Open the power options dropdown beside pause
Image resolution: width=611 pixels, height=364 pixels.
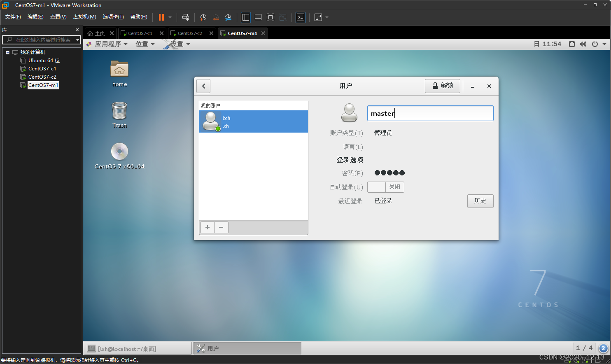click(170, 17)
